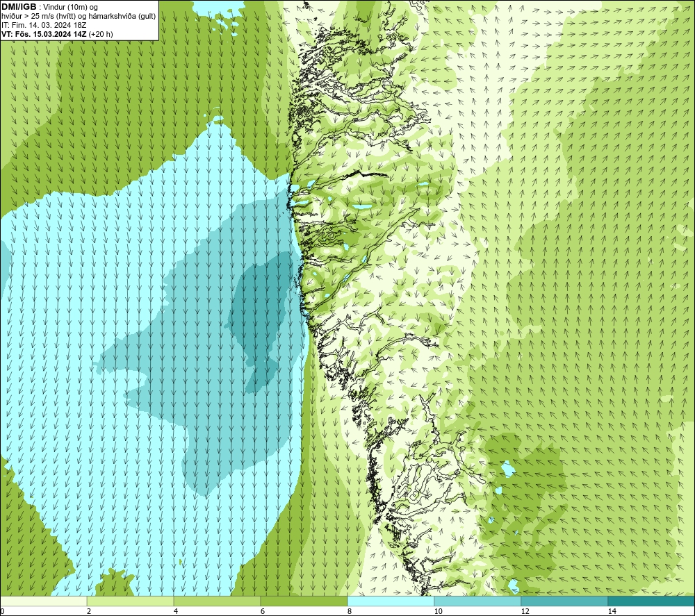The image size is (695, 616).
Task: Select the 6–8 m/s dark green legend swatch
Action: (x=304, y=601)
